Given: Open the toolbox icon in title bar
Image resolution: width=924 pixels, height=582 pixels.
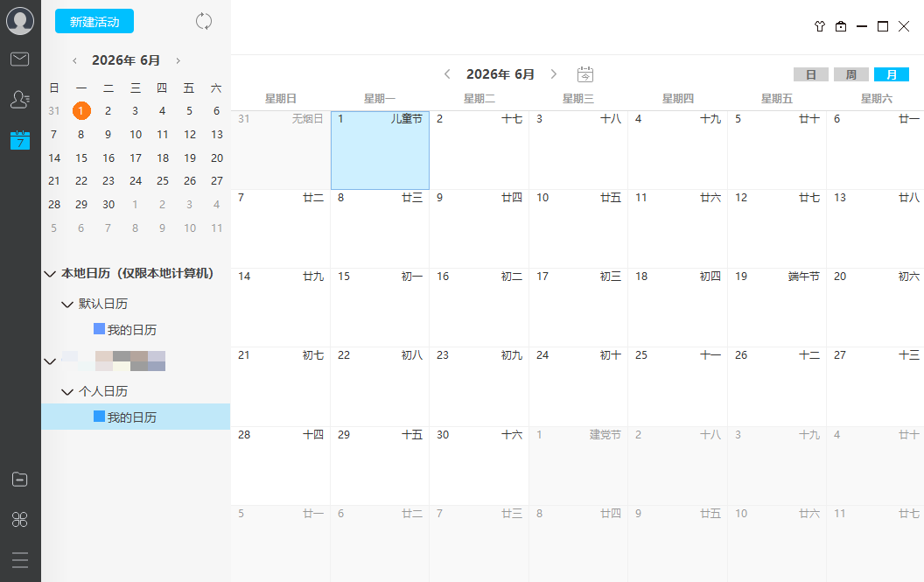Looking at the screenshot, I should click(841, 26).
